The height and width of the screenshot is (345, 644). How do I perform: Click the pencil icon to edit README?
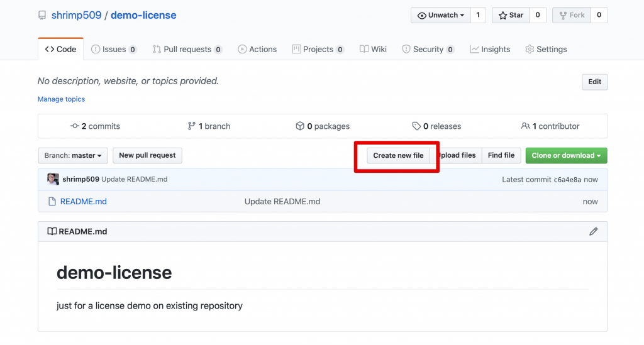tap(594, 232)
